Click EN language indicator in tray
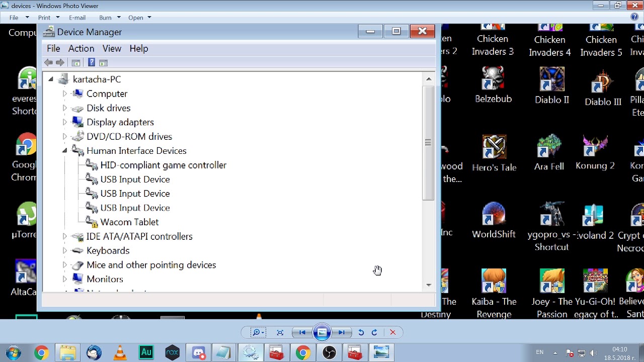The height and width of the screenshot is (362, 644). [539, 352]
